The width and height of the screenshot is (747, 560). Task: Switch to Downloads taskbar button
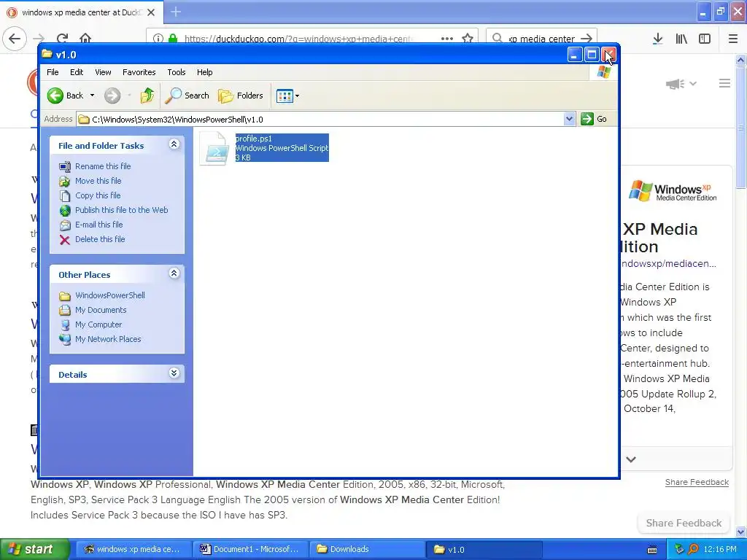pos(368,550)
